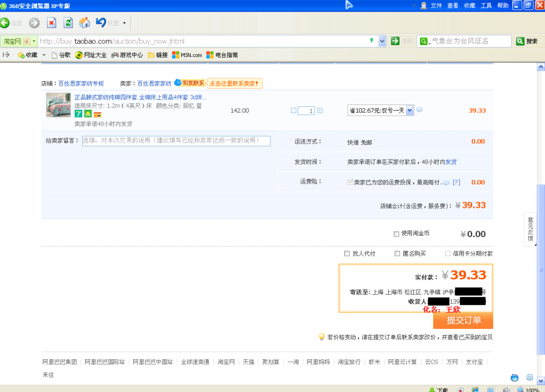Open the 查看 menu
Viewport: 545px width, 392px height.
pos(453,6)
